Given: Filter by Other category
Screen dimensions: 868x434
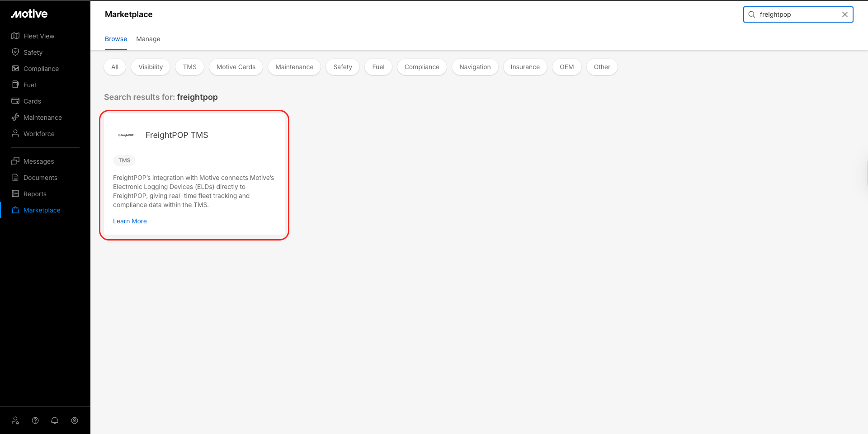Looking at the screenshot, I should tap(602, 67).
